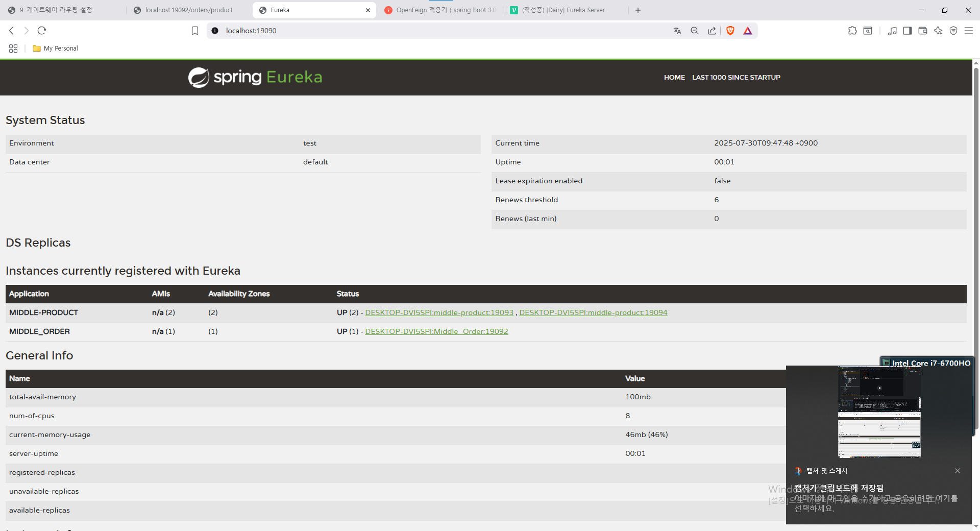980x531 pixels.
Task: Open Brave Rewards triangle icon
Action: [748, 31]
